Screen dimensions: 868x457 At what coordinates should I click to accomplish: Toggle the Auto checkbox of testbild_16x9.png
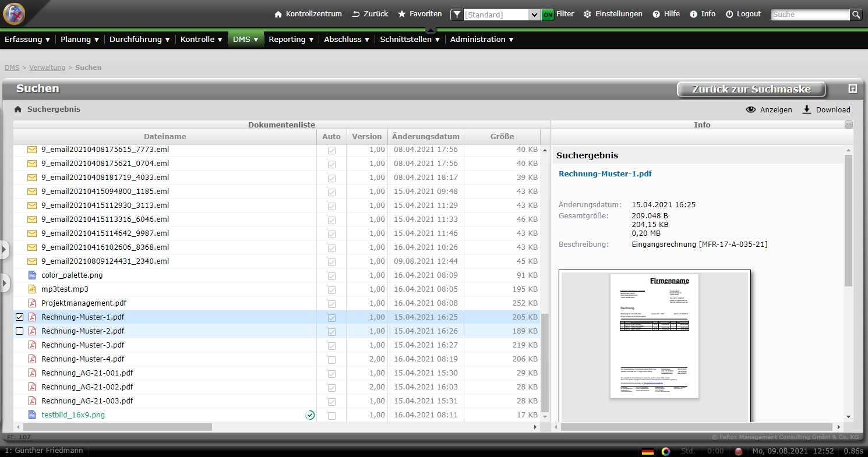[x=331, y=416]
